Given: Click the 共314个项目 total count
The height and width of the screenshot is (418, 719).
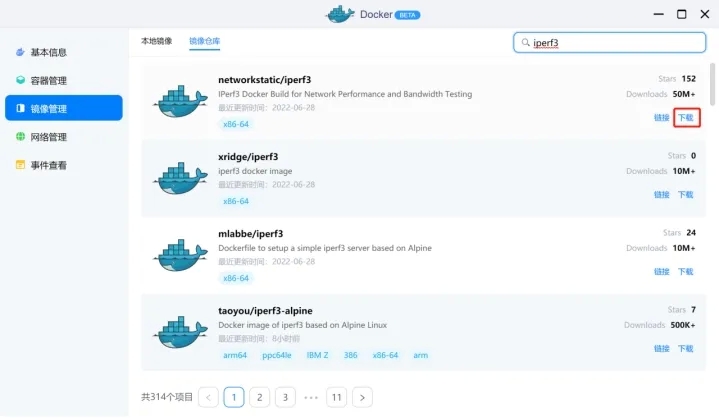Looking at the screenshot, I should 167,397.
